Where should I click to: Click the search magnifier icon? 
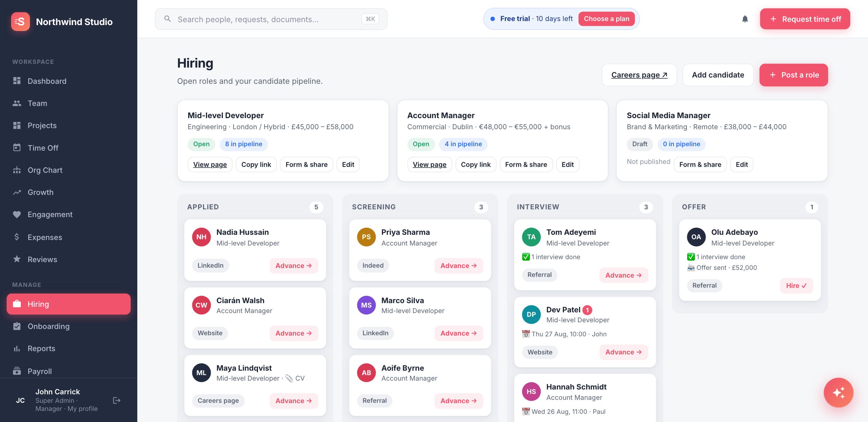tap(168, 19)
